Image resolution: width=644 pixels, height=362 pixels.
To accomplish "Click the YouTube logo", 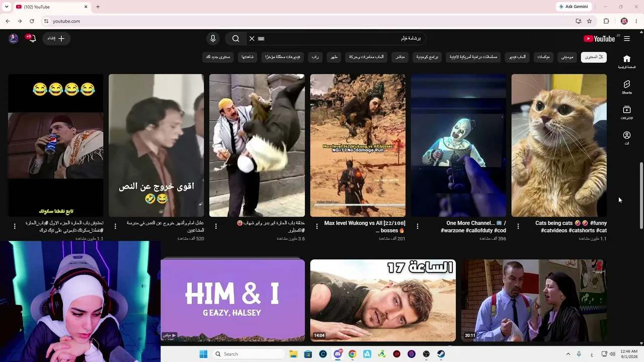I will [x=599, y=39].
